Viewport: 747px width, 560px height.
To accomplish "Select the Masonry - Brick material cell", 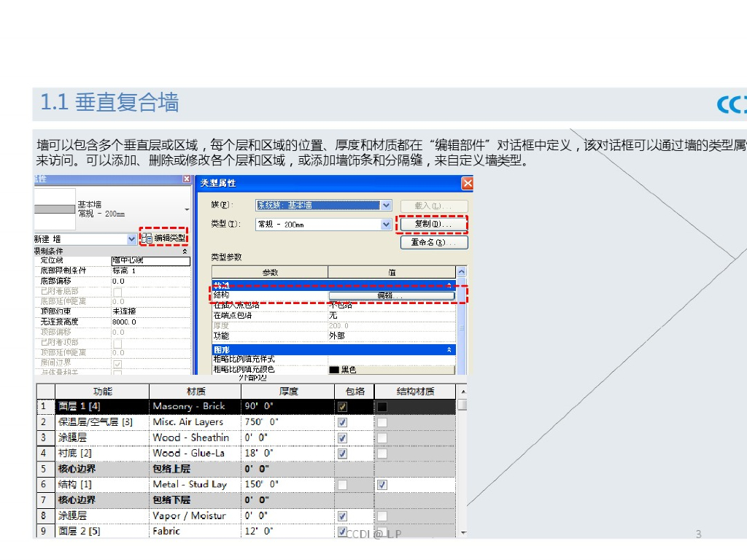I will [x=195, y=406].
